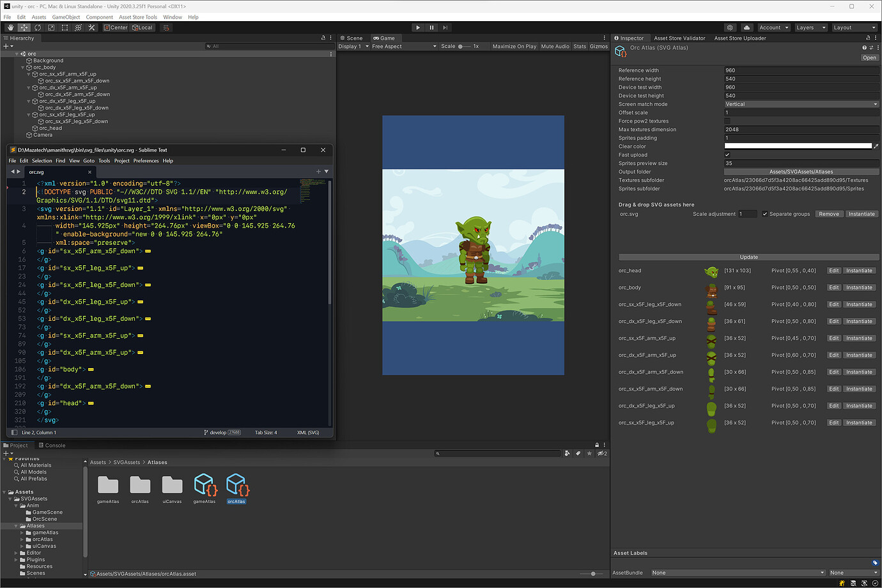Select the Hand tool in the toolbar

[x=10, y=27]
